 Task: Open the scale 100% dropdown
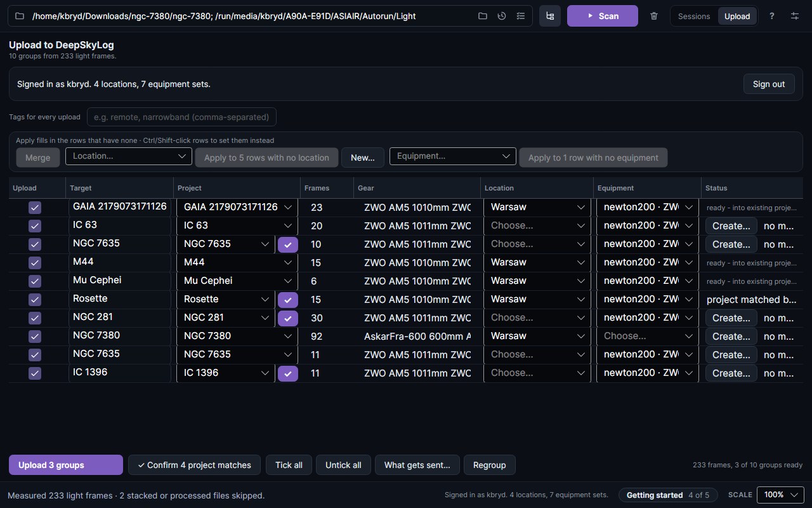[x=780, y=495]
